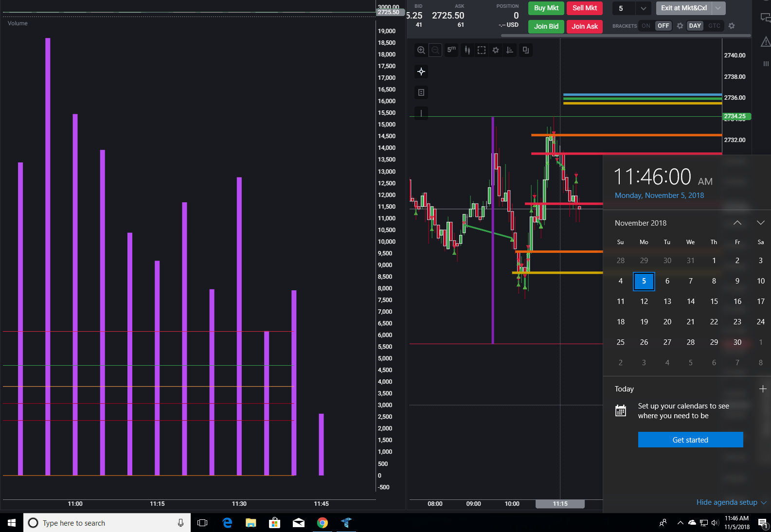The image size is (771, 532).
Task: Open candlestick chart type selector
Action: point(467,50)
